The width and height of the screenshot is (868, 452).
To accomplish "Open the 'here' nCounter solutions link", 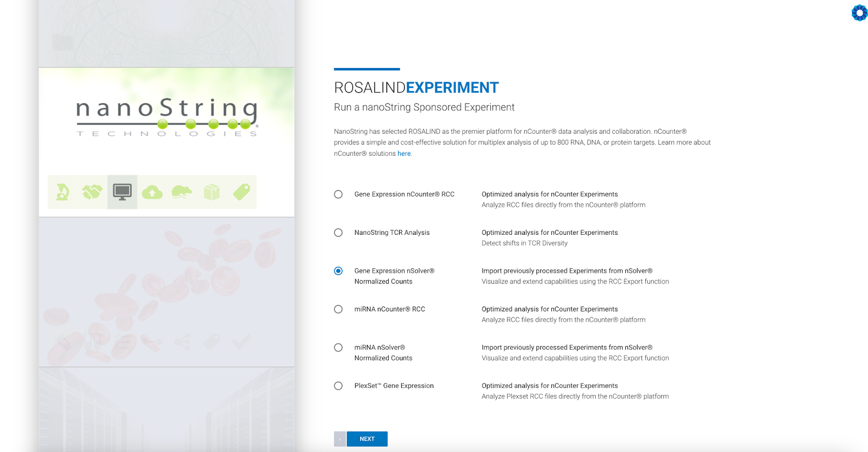I will 404,154.
